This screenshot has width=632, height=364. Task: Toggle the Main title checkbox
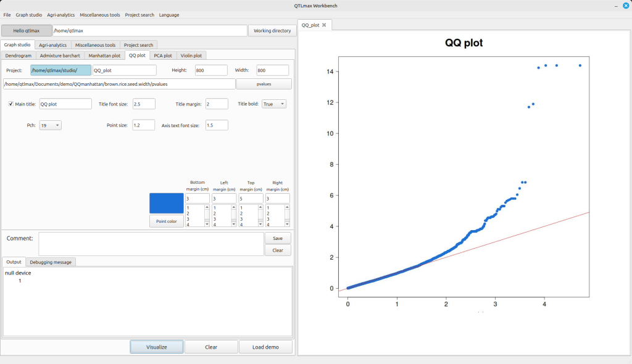click(x=11, y=104)
